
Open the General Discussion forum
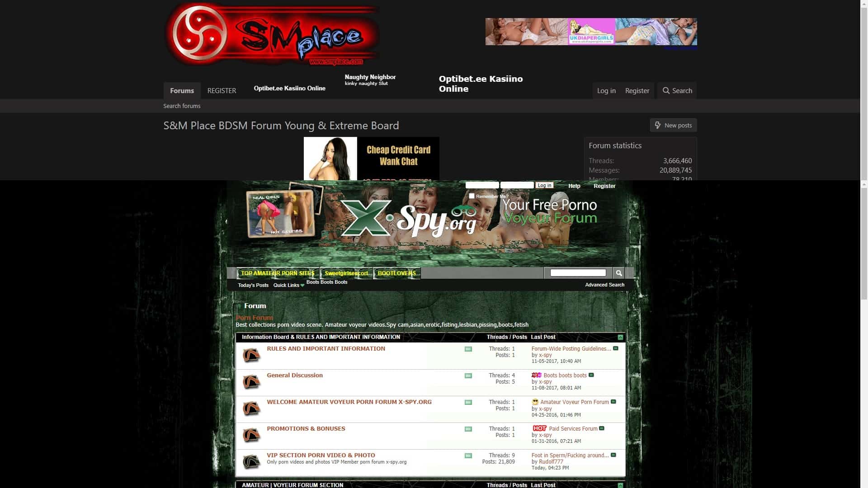pyautogui.click(x=295, y=375)
